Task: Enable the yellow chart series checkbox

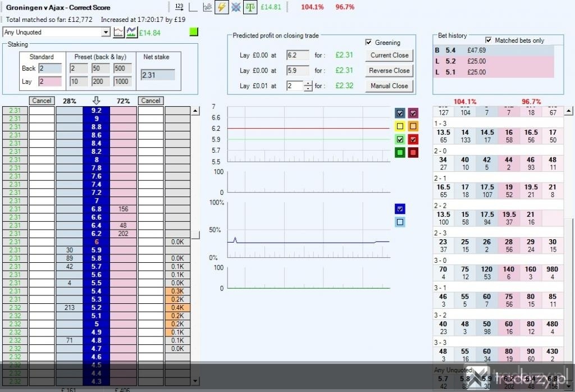Action: [x=400, y=126]
